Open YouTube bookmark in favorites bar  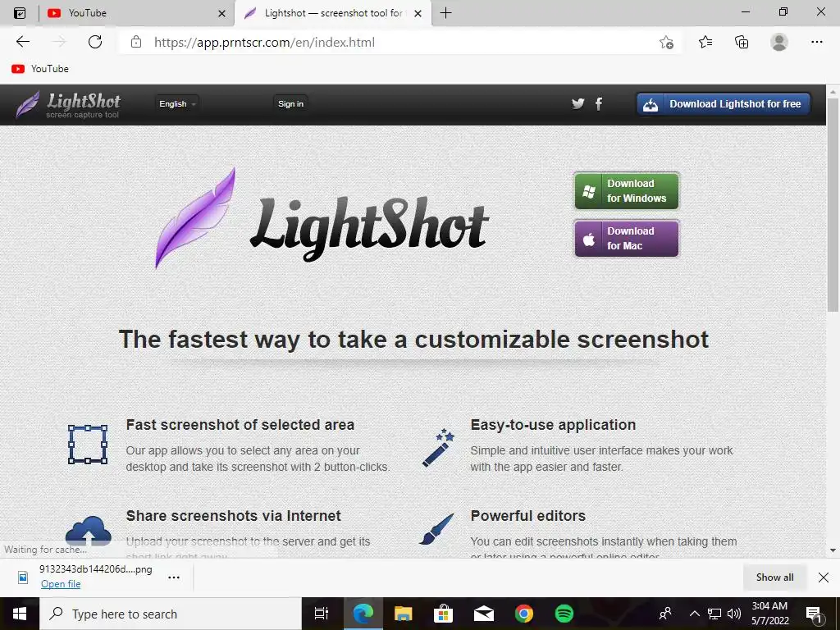pos(40,69)
